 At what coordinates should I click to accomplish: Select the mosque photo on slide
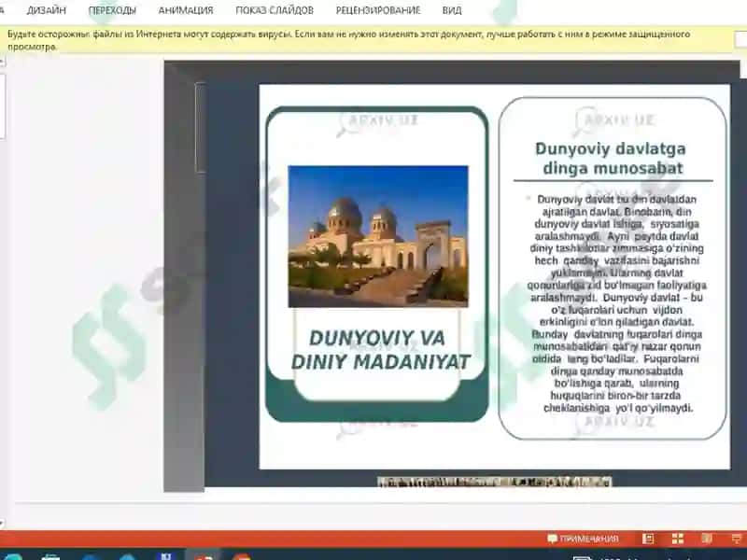coord(378,236)
